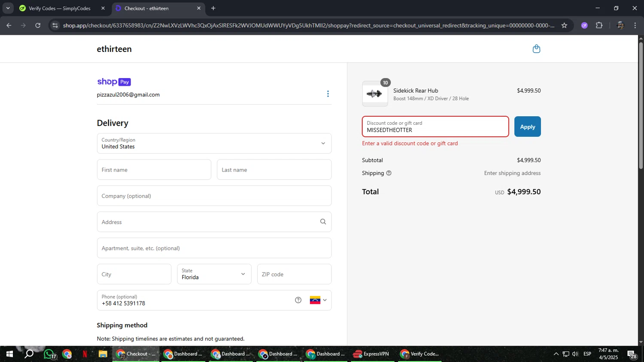Apply the discount code

(x=528, y=127)
